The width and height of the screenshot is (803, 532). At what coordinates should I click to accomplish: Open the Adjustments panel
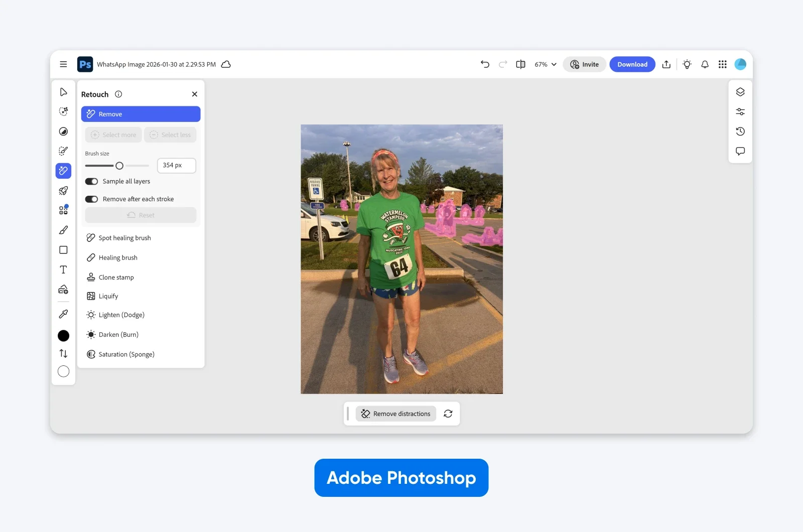(x=740, y=111)
